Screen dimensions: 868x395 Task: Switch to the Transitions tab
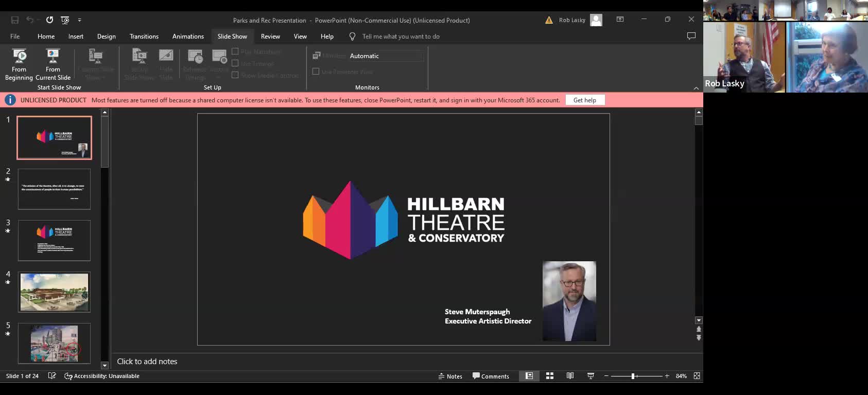pyautogui.click(x=144, y=37)
